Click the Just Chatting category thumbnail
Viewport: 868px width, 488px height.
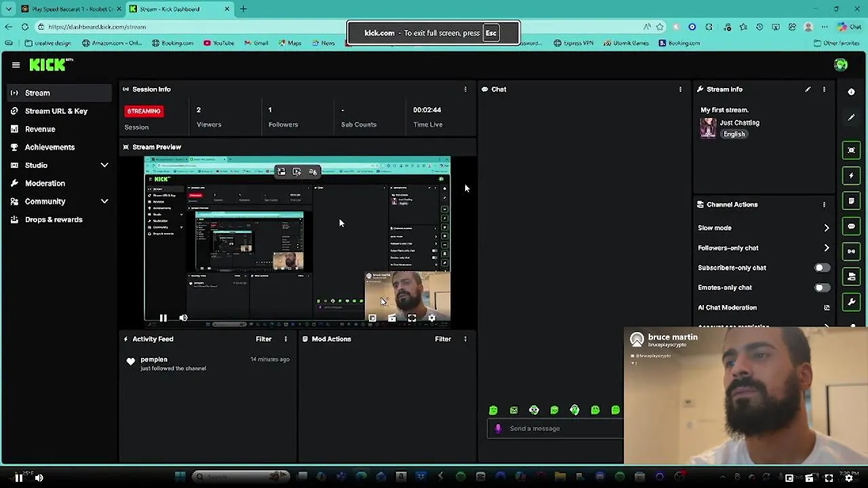pyautogui.click(x=708, y=128)
